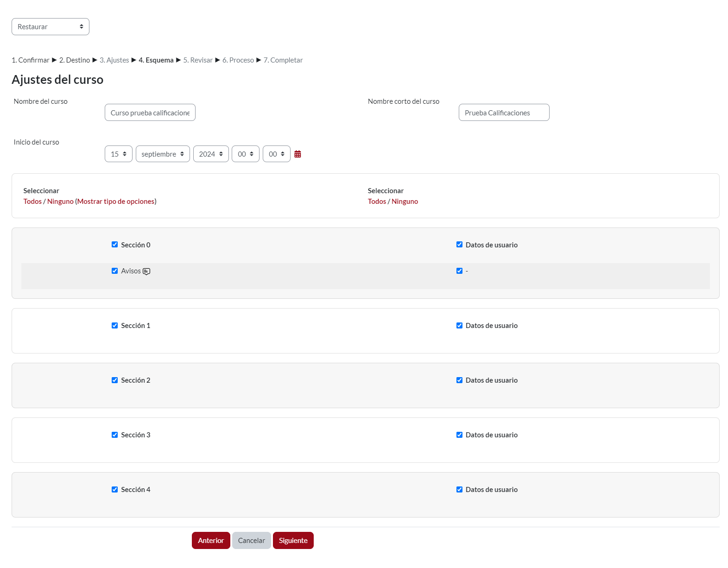728x568 pixels.
Task: Open the Restaurar dropdown
Action: click(x=51, y=27)
